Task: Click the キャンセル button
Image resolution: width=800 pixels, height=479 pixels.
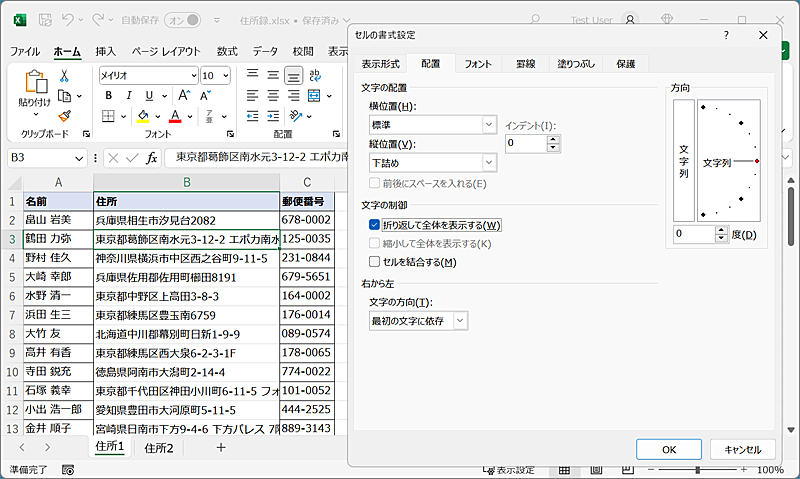Action: (x=743, y=450)
